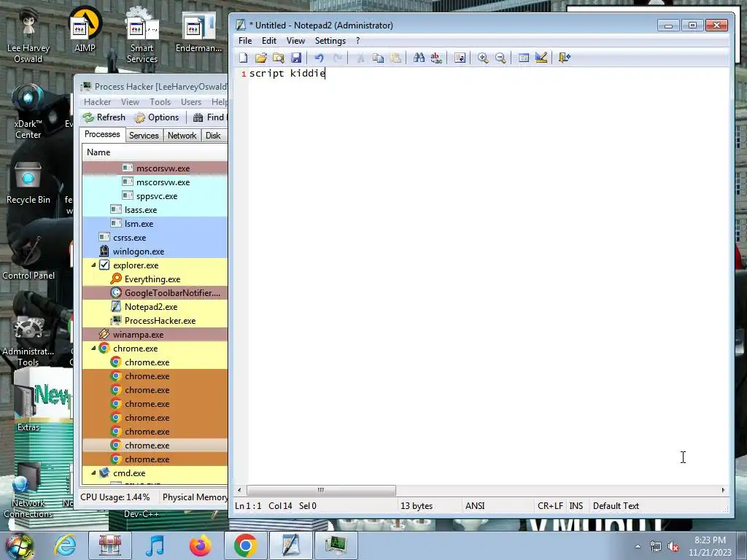Click the ANSI encoding status bar cell
The height and width of the screenshot is (560, 747).
(x=498, y=506)
